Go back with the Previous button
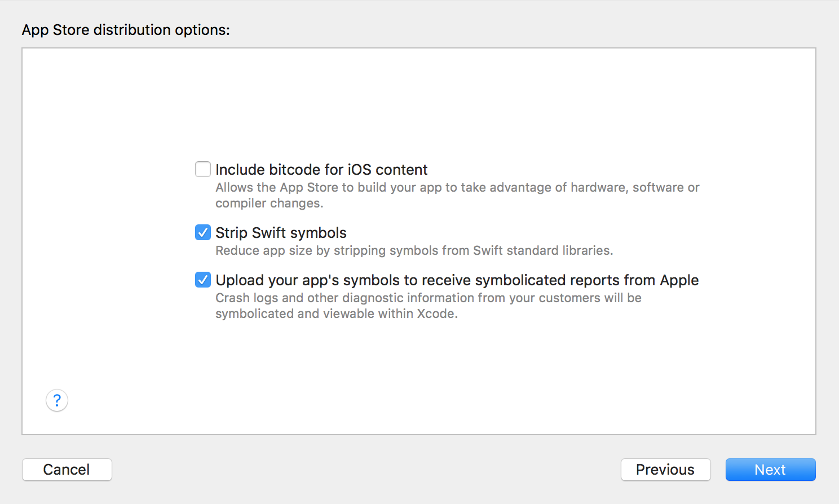 tap(665, 470)
